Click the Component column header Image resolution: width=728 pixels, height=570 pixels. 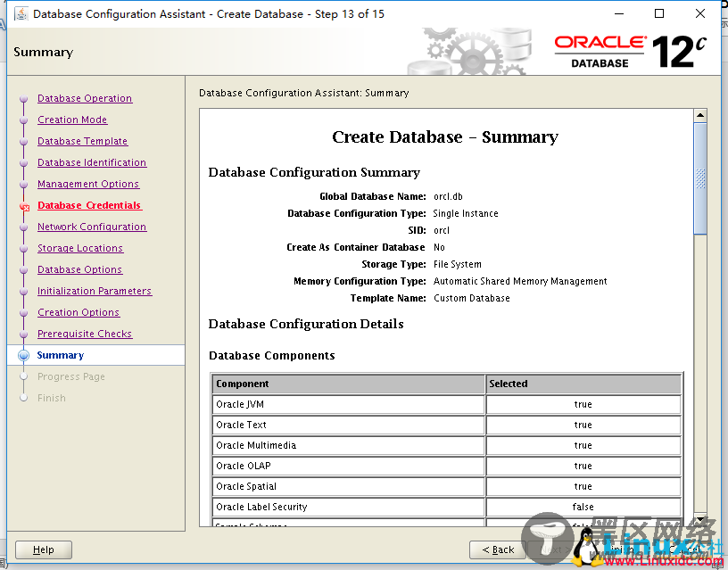pos(349,384)
